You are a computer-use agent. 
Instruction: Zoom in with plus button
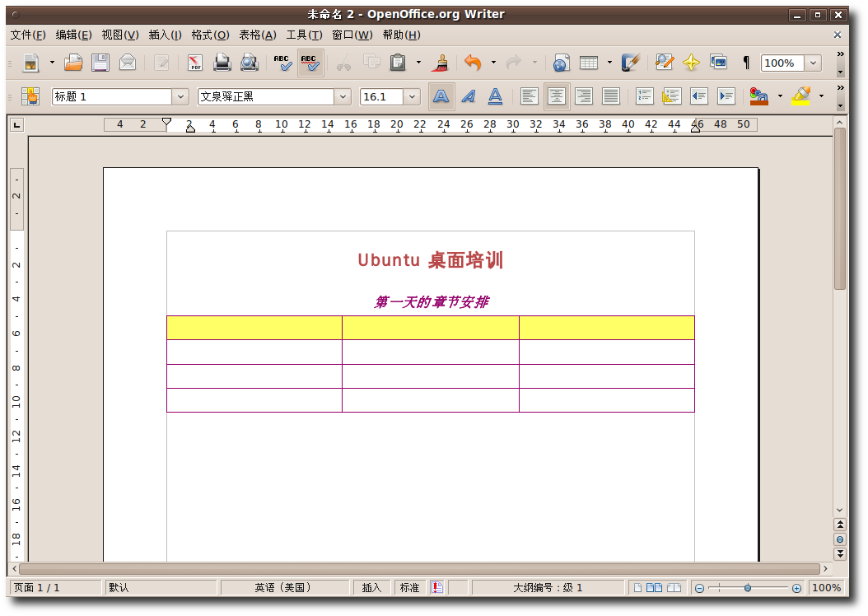tap(796, 588)
